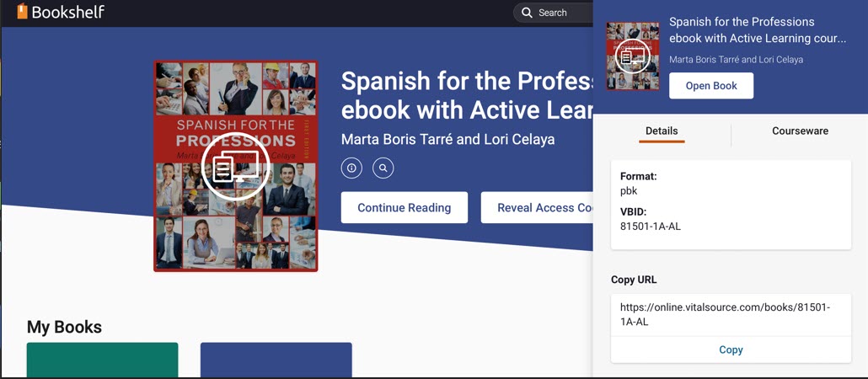
Task: Click the Bookshelf wordmark text
Action: [68, 12]
